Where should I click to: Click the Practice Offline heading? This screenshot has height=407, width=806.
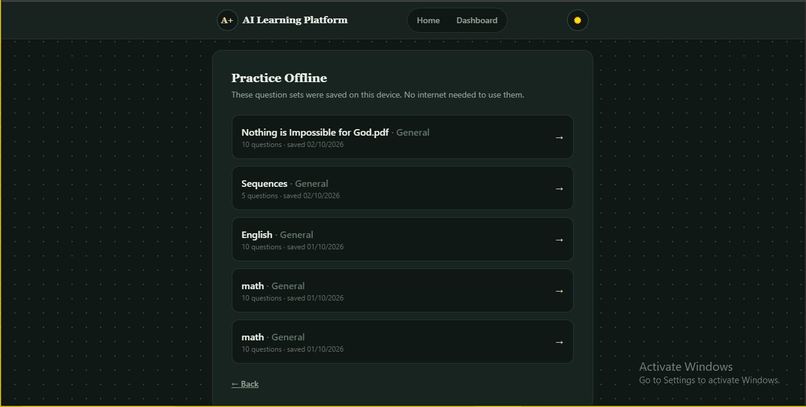click(x=279, y=78)
